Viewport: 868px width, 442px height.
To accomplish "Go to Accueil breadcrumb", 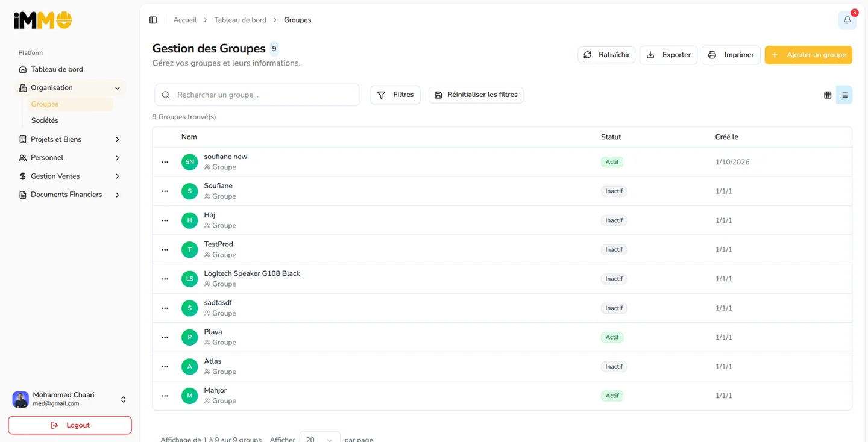I will click(x=185, y=20).
